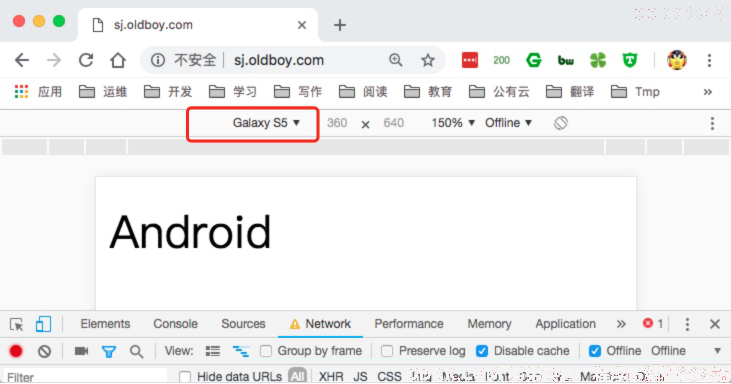Close the DevTools panel
This screenshot has height=384, width=731.
tap(715, 324)
